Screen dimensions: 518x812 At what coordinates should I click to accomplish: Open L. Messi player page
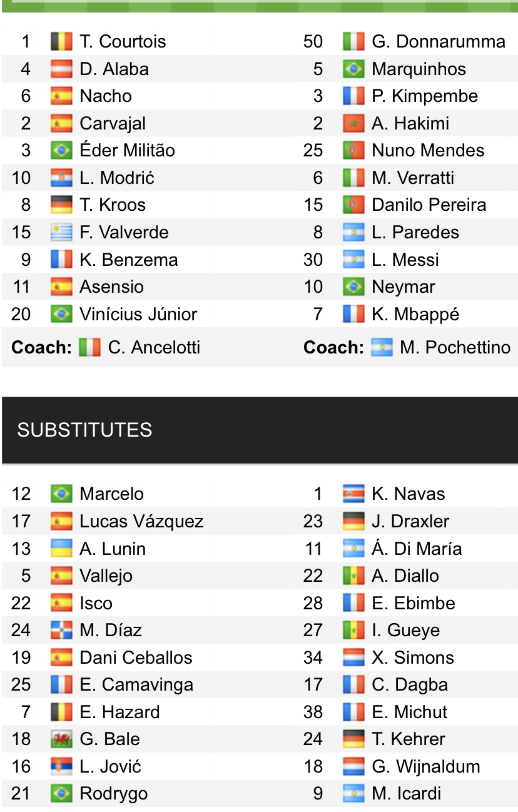point(405,260)
